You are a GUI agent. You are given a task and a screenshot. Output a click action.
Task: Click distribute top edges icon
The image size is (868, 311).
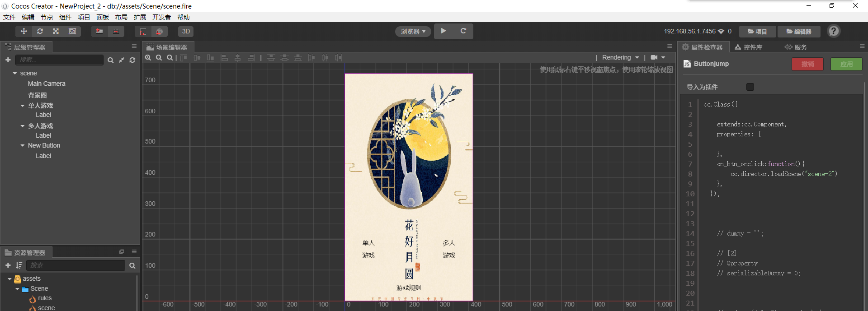271,58
